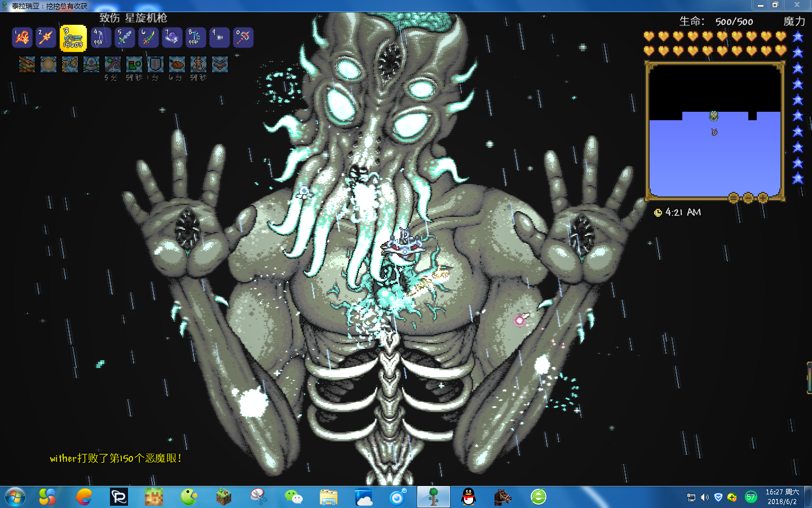
Task: Click the selected item name text above the hotbar
Action: [x=134, y=18]
